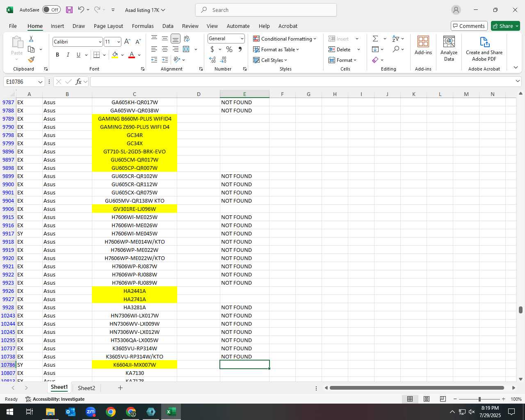The height and width of the screenshot is (420, 525).
Task: Click the red Font Color button
Action: click(x=132, y=55)
